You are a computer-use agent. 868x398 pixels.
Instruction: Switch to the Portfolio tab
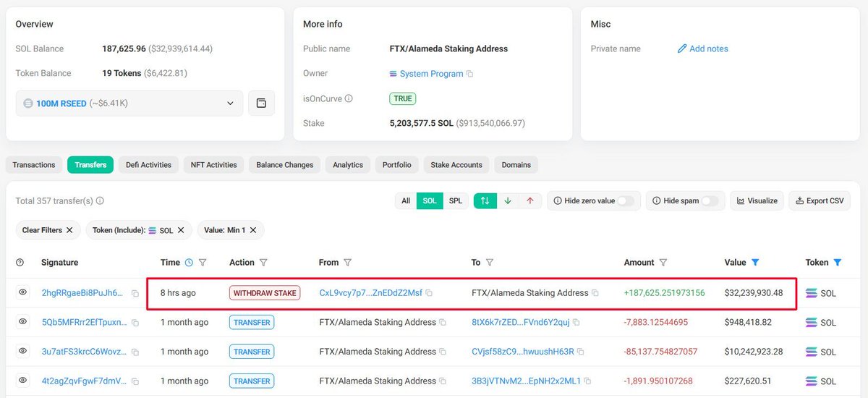396,165
